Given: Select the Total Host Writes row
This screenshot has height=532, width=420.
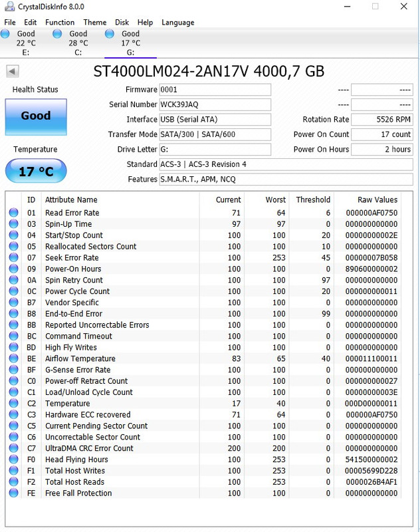Looking at the screenshot, I should tap(203, 470).
